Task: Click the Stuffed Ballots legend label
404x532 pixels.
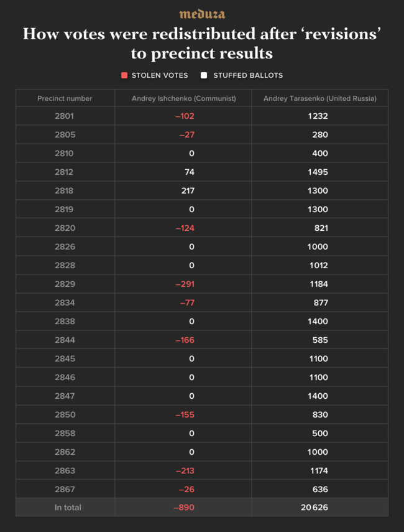Action: click(x=248, y=75)
